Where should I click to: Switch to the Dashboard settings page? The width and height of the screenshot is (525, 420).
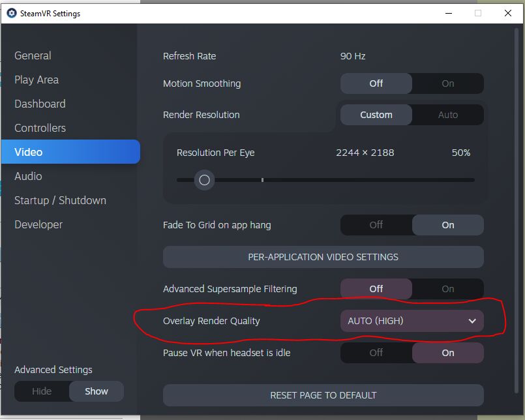(40, 104)
